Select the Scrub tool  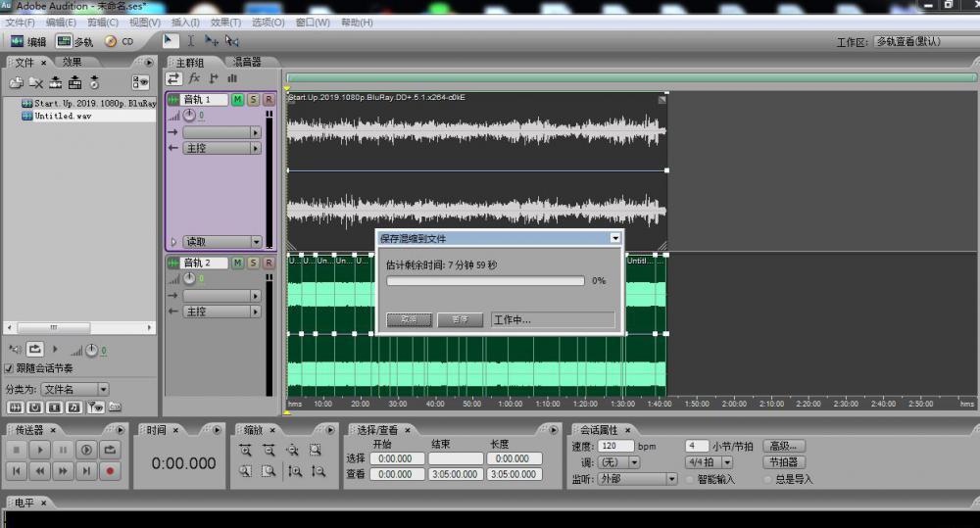coord(232,41)
